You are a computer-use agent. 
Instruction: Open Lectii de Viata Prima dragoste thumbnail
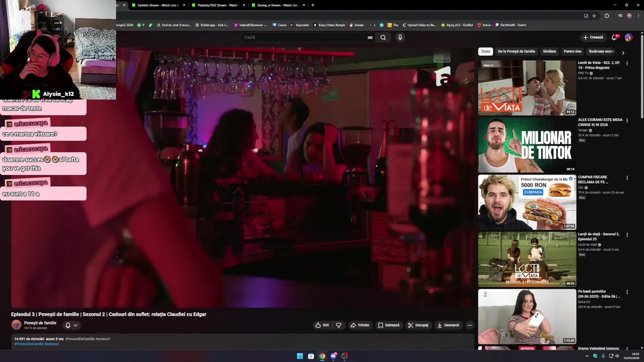pyautogui.click(x=527, y=88)
